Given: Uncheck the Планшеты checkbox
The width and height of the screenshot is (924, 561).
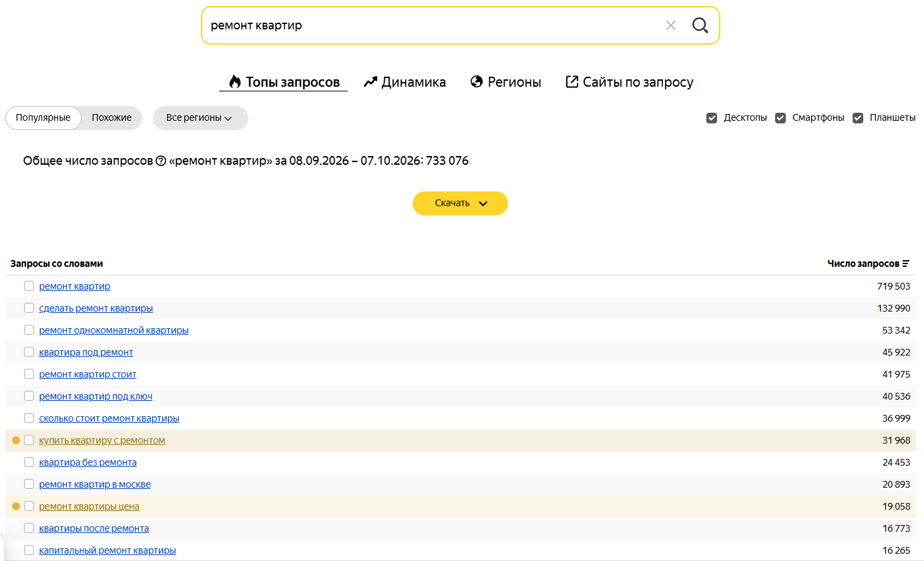Looking at the screenshot, I should [x=858, y=118].
